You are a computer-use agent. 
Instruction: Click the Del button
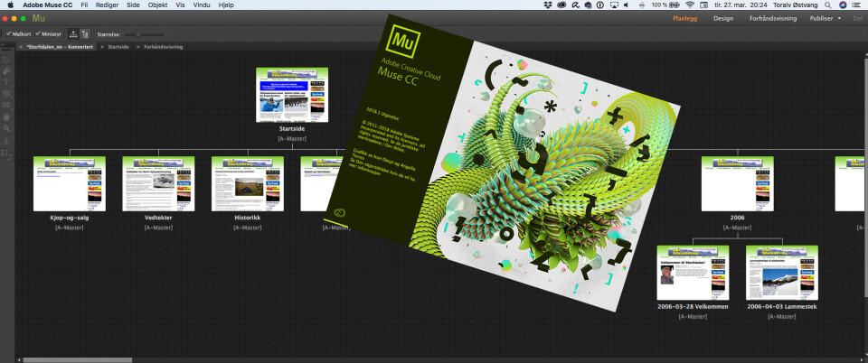(x=858, y=18)
